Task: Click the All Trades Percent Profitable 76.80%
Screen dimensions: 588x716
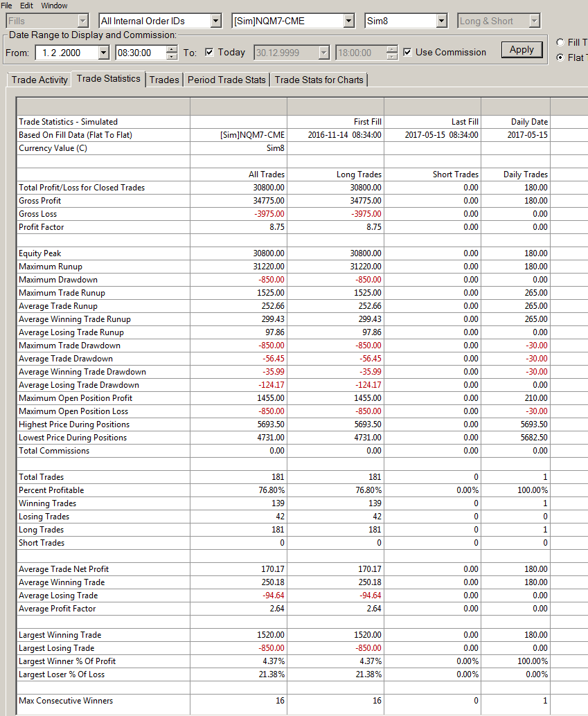Action: click(271, 490)
